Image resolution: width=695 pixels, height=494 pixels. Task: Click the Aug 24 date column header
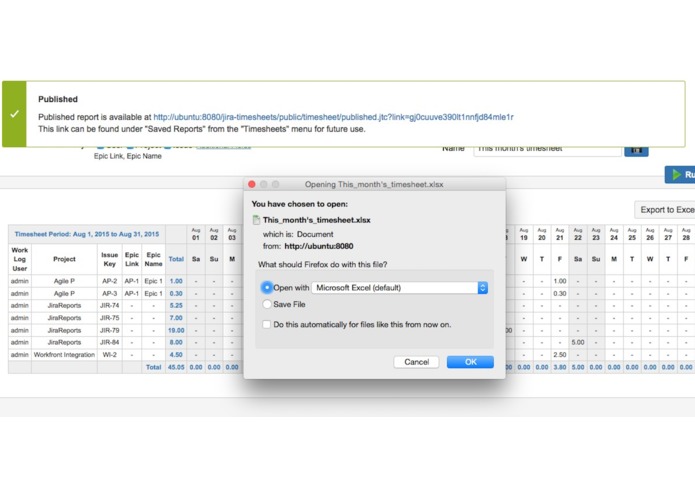click(614, 234)
